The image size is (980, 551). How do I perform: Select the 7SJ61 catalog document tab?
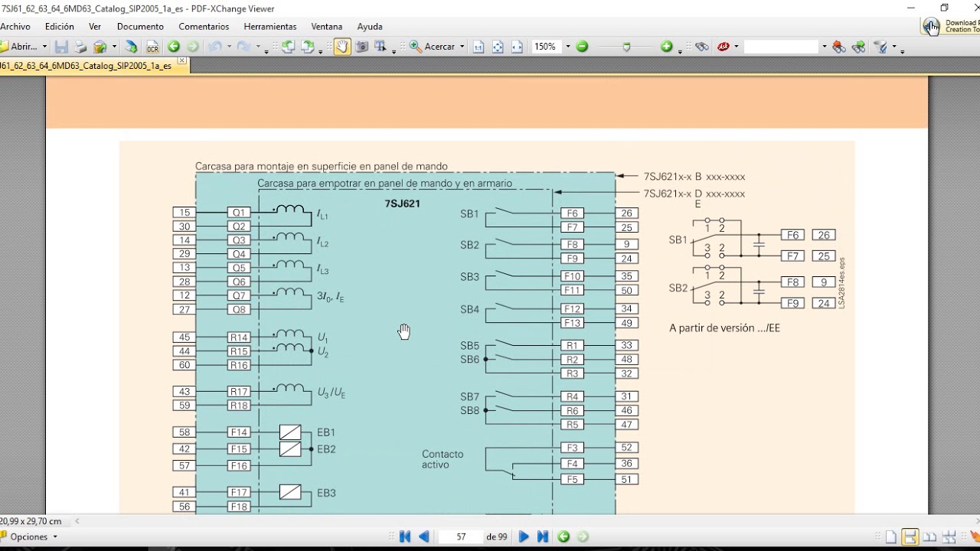(x=88, y=66)
